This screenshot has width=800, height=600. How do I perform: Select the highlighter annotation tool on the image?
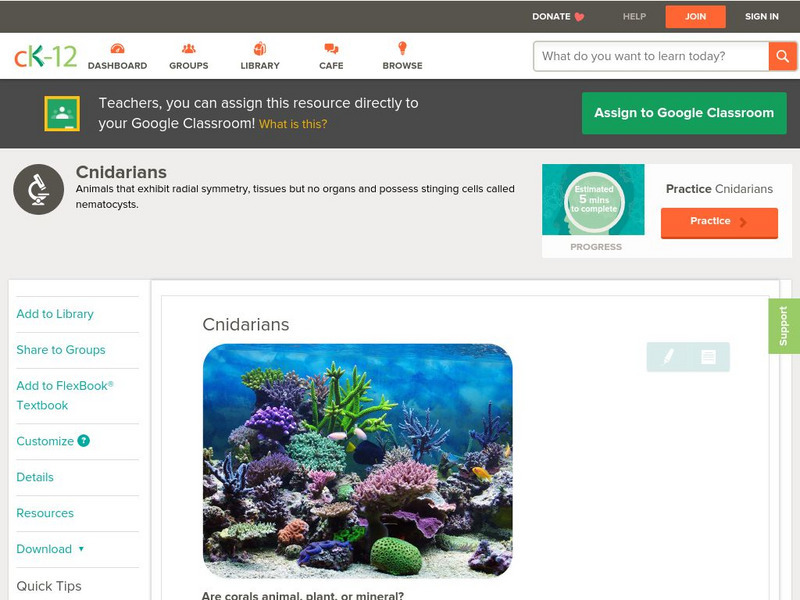[x=668, y=357]
